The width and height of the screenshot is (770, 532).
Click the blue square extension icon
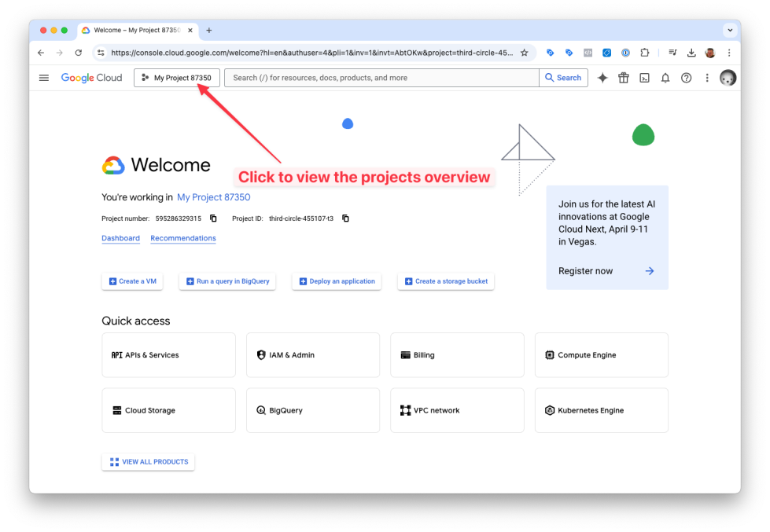(x=607, y=53)
